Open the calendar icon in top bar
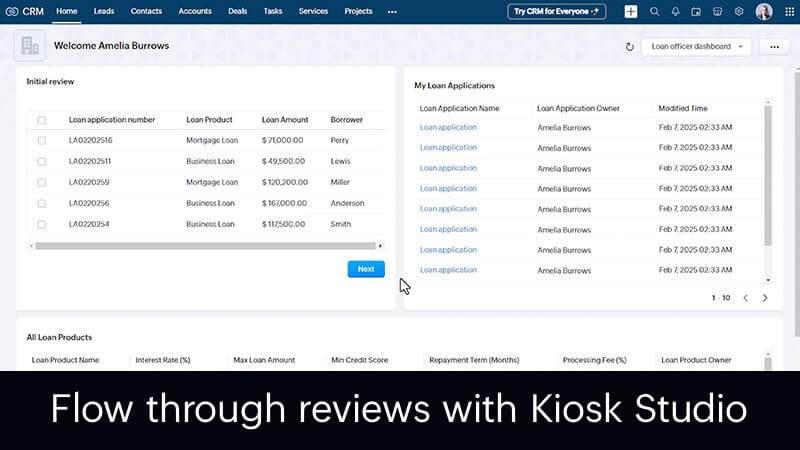Viewport: 800px width, 450px height. tap(696, 11)
